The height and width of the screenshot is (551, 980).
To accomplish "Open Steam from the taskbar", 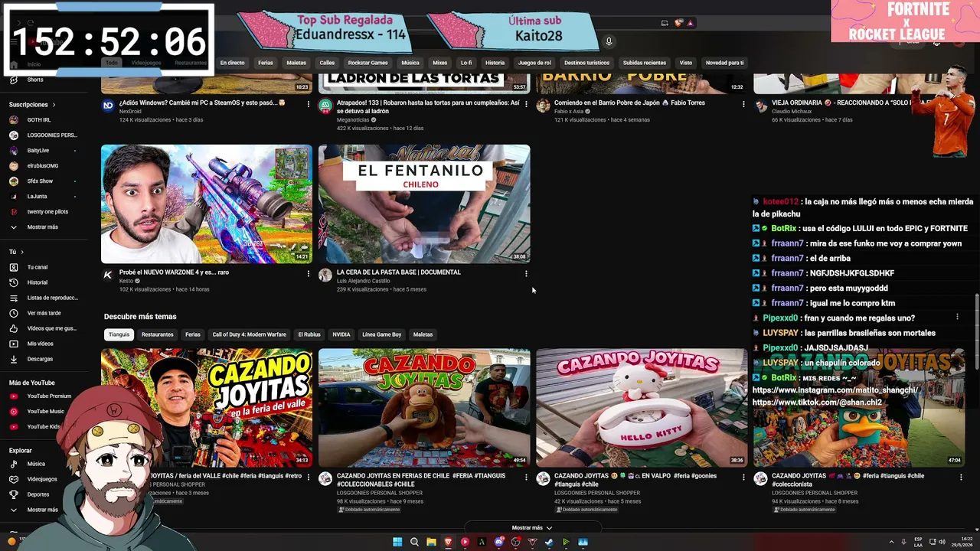I will tap(549, 542).
